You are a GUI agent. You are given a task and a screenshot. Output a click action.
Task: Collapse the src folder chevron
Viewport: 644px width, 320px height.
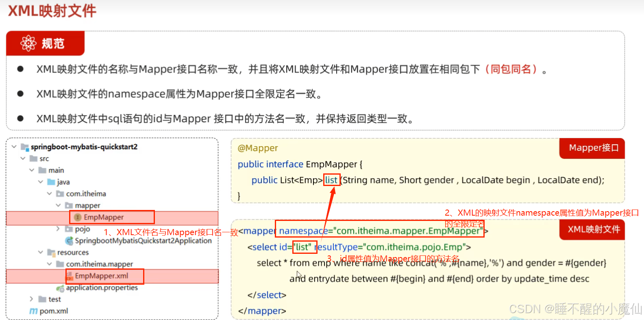pos(23,158)
